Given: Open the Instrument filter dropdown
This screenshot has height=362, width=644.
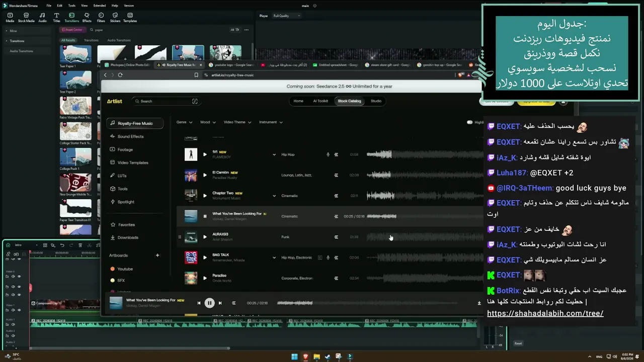Looking at the screenshot, I should pos(271,122).
